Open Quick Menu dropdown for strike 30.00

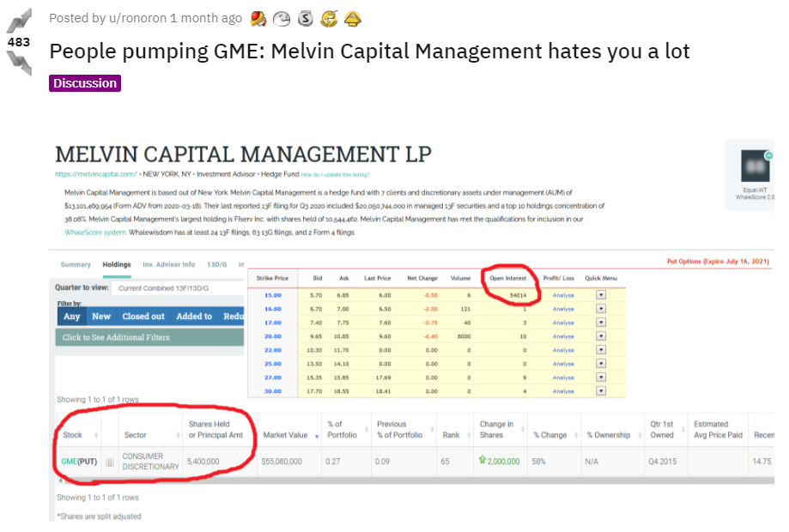click(x=601, y=391)
